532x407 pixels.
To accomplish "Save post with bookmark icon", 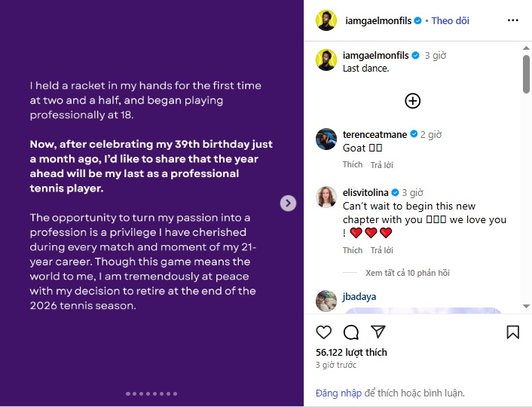I will point(512,332).
